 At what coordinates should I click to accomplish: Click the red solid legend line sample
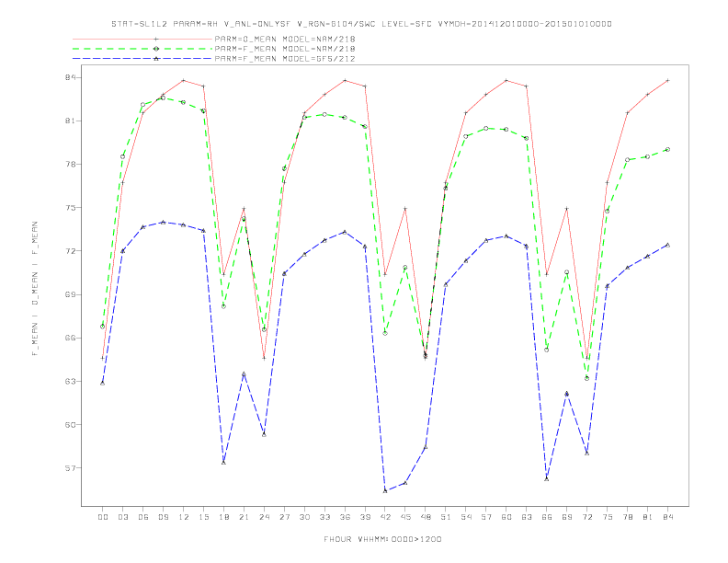142,39
